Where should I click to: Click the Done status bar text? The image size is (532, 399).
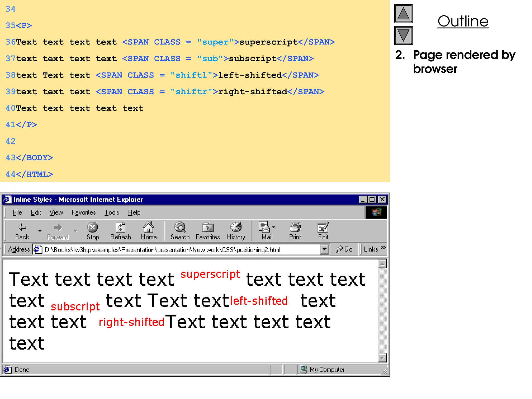[x=22, y=369]
